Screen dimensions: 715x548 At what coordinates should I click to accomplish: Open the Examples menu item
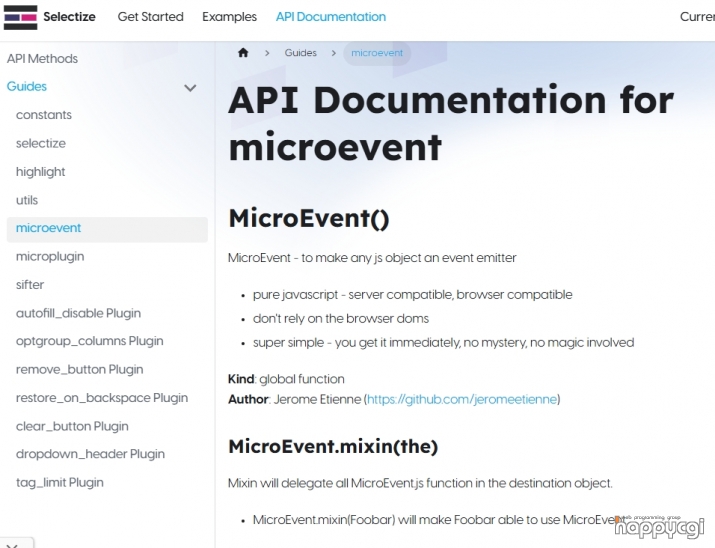coord(229,17)
